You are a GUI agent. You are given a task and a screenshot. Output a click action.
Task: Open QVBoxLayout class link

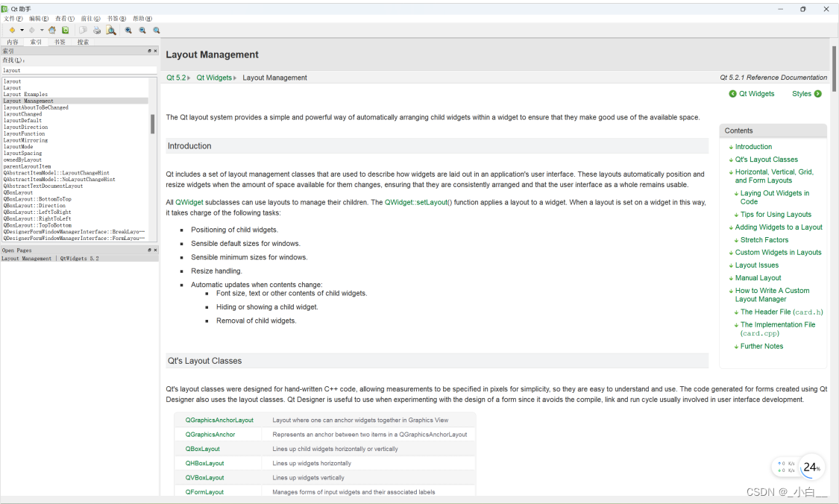point(204,478)
